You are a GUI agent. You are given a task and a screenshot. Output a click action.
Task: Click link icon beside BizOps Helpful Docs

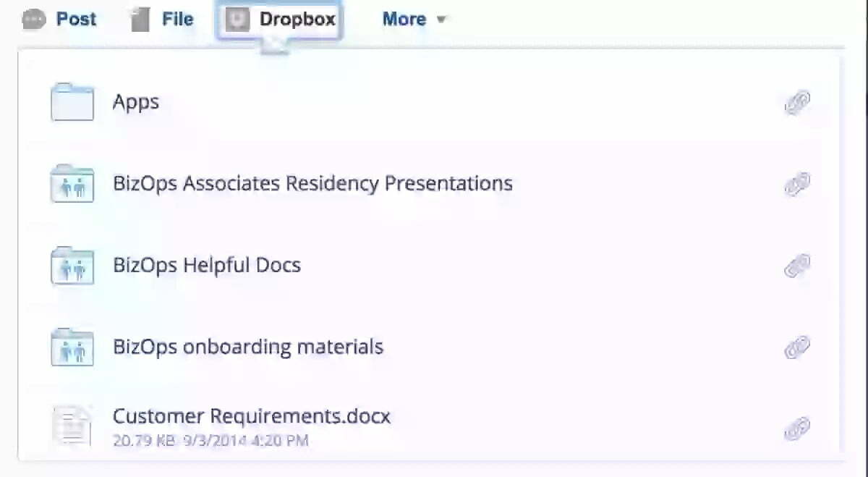797,266
